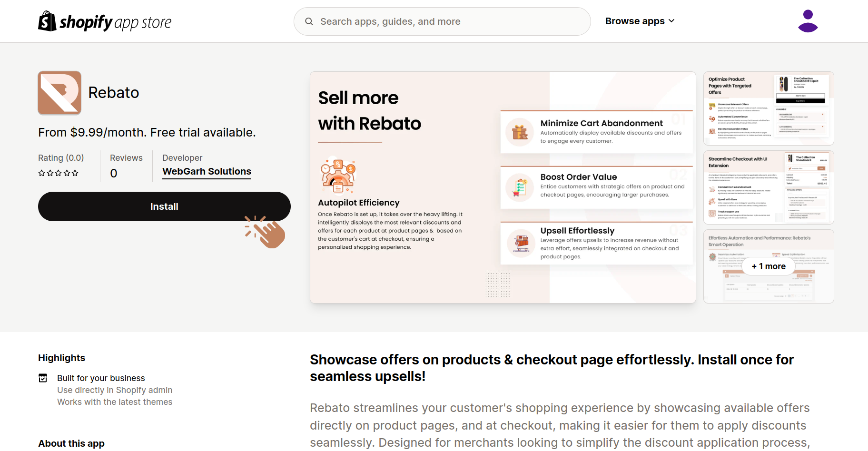868x451 pixels.
Task: Click the Rebato app icon
Action: click(x=59, y=93)
